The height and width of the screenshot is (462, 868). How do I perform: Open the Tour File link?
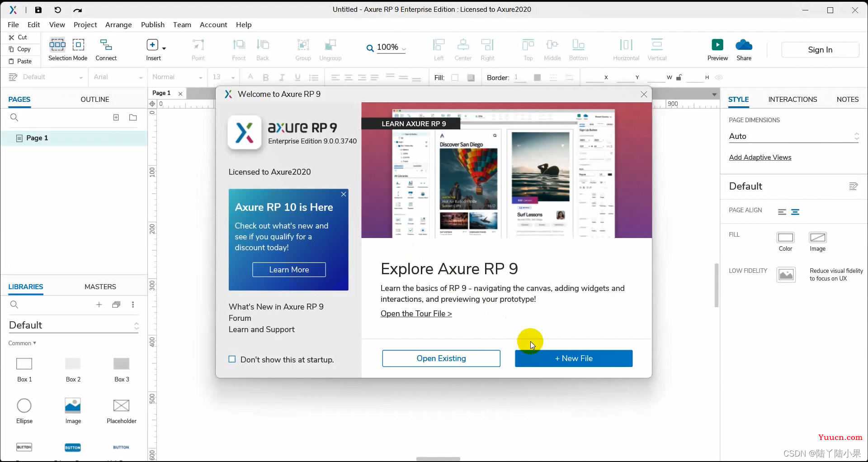pyautogui.click(x=416, y=314)
